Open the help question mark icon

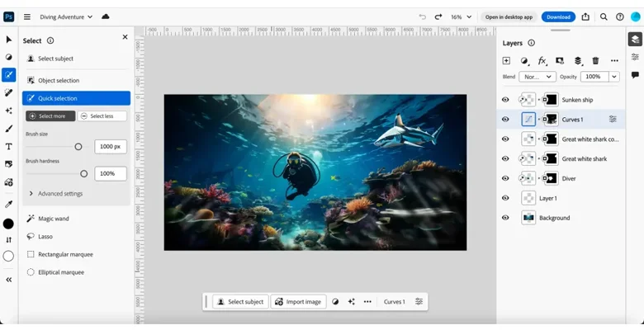tap(620, 16)
